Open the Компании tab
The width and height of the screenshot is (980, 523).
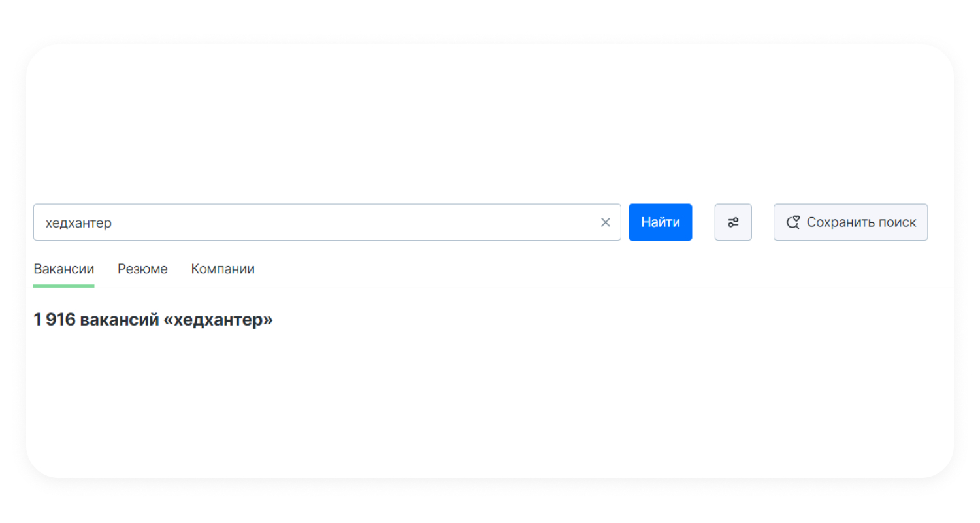223,269
